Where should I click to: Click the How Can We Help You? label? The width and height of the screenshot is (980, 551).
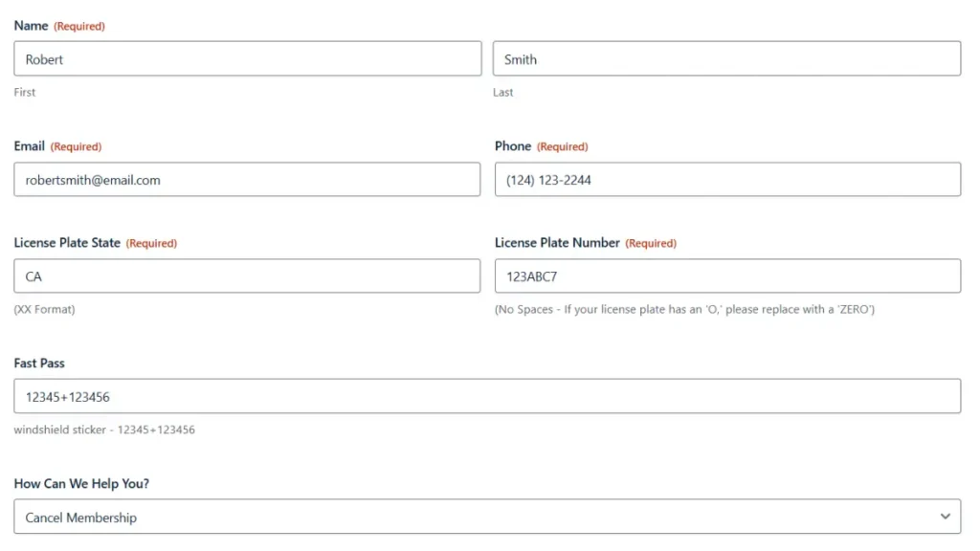tap(81, 483)
